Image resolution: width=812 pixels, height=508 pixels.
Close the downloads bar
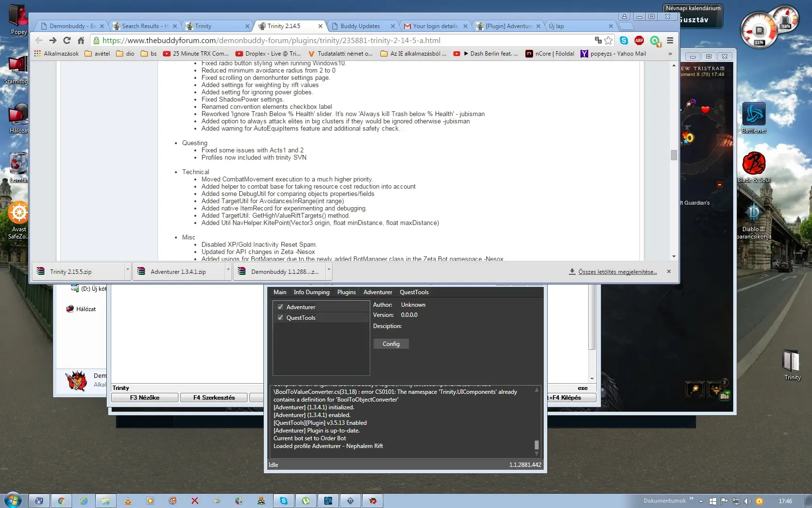click(669, 271)
